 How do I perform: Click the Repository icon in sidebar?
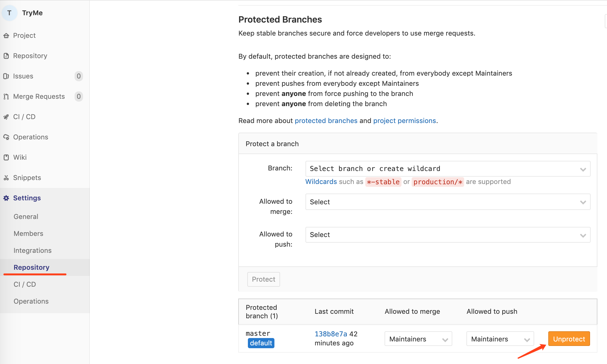click(x=6, y=56)
